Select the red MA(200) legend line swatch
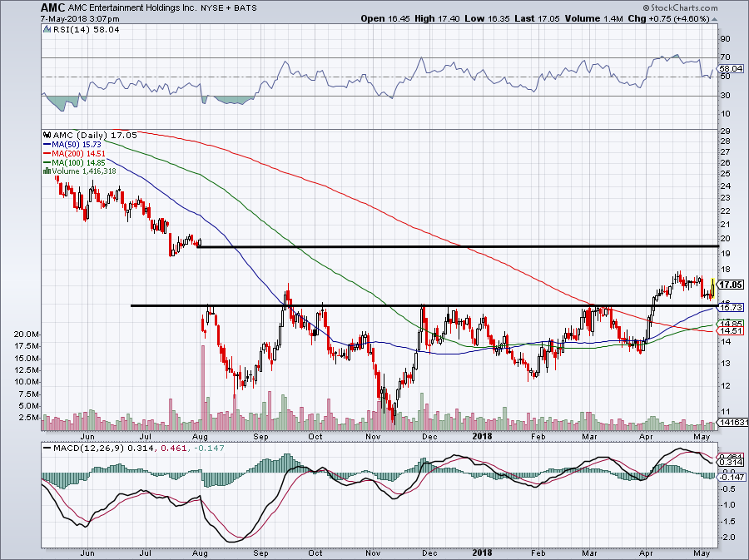This screenshot has width=749, height=560. pyautogui.click(x=47, y=153)
